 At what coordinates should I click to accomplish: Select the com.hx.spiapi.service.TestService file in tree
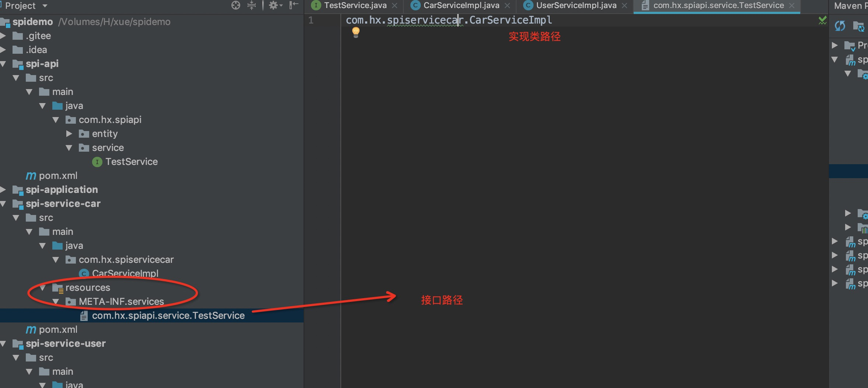click(168, 315)
